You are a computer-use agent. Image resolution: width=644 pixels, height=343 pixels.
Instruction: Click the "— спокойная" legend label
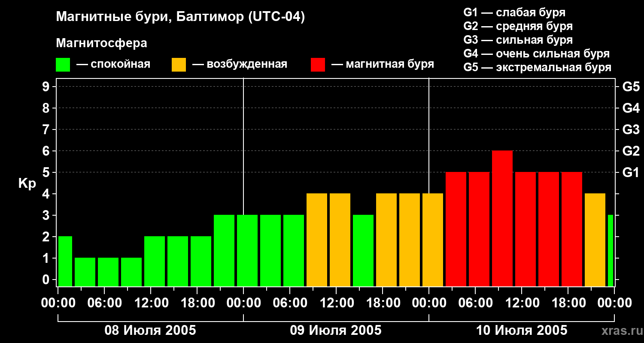click(x=113, y=64)
